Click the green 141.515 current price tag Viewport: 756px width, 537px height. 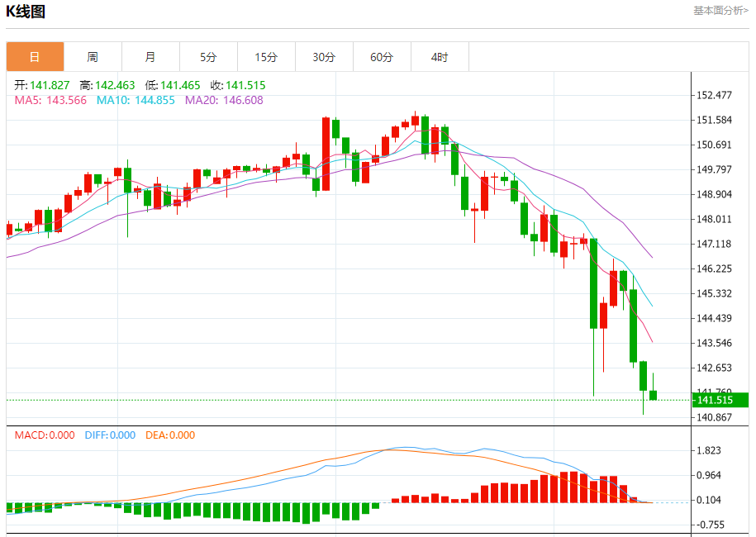click(720, 400)
